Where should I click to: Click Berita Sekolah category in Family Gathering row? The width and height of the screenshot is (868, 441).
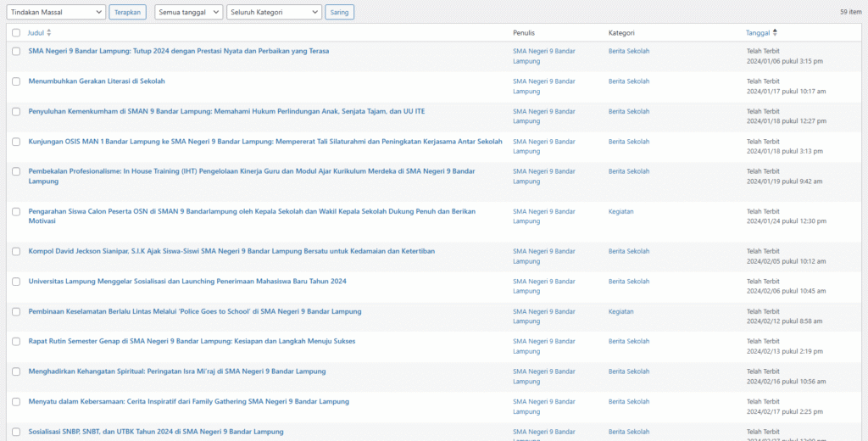tap(629, 401)
